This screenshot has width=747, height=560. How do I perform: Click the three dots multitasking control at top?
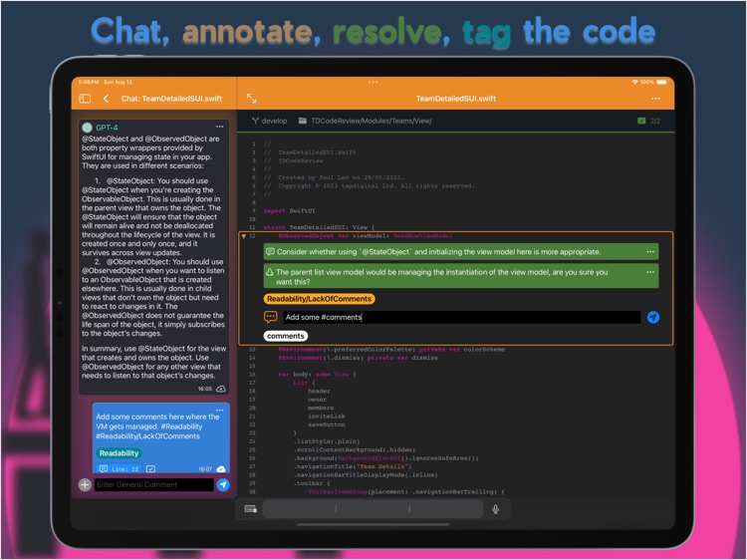(x=373, y=82)
